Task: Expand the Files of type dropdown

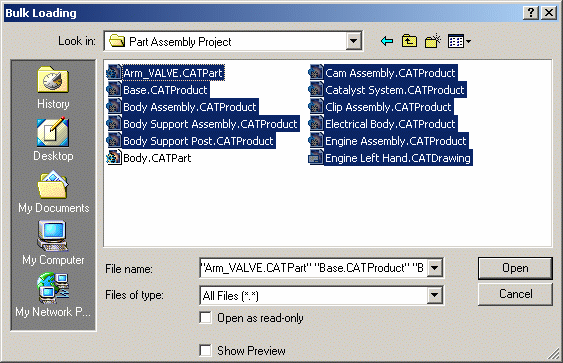Action: pyautogui.click(x=434, y=295)
